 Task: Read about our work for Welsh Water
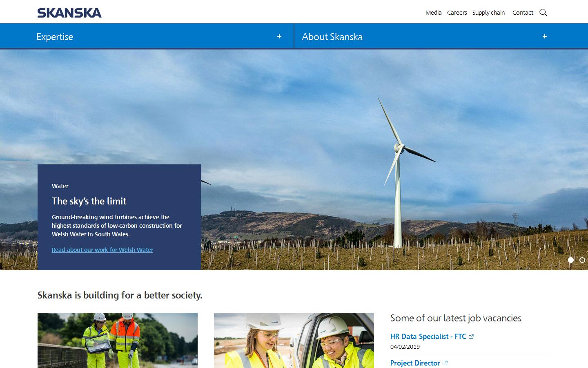102,249
